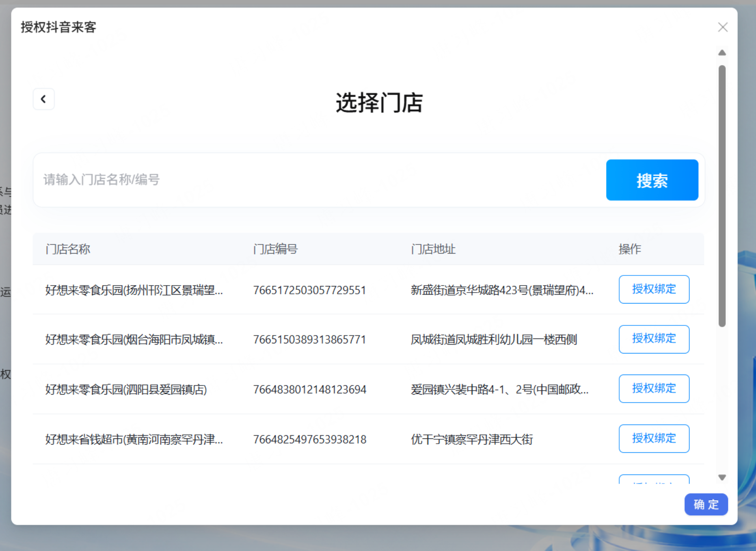
Task: Click store number 7665150389313865771
Action: (x=309, y=339)
